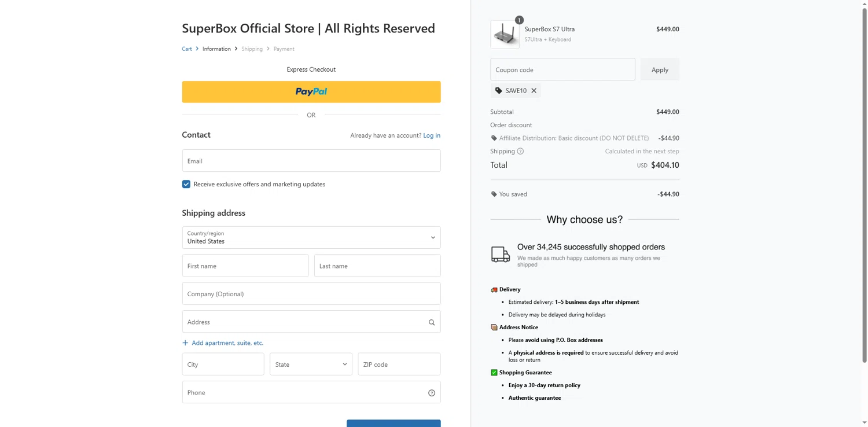Focus the ZIP code field
This screenshot has height=427, width=868.
(x=399, y=365)
